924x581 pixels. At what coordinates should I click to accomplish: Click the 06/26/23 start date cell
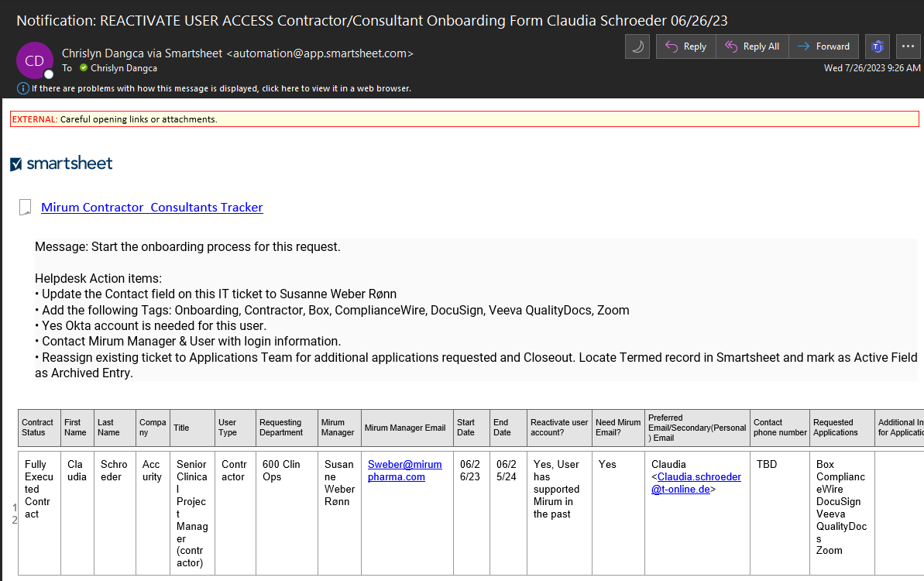coord(472,513)
